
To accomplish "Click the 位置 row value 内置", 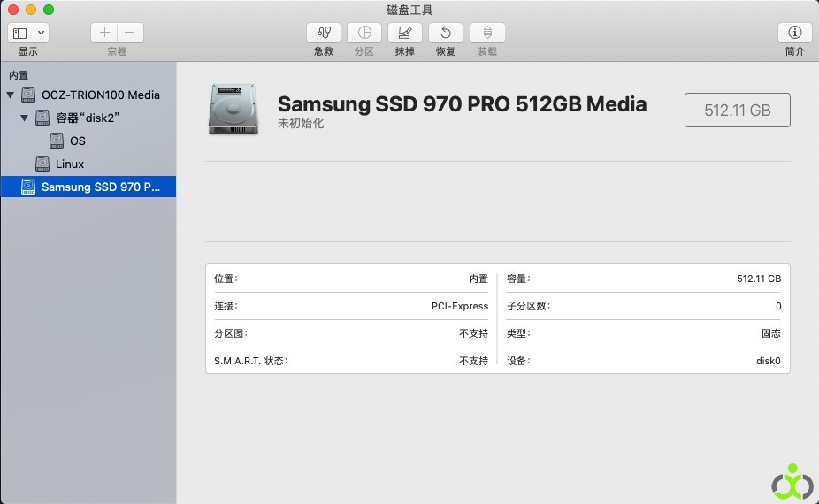I will (x=478, y=279).
